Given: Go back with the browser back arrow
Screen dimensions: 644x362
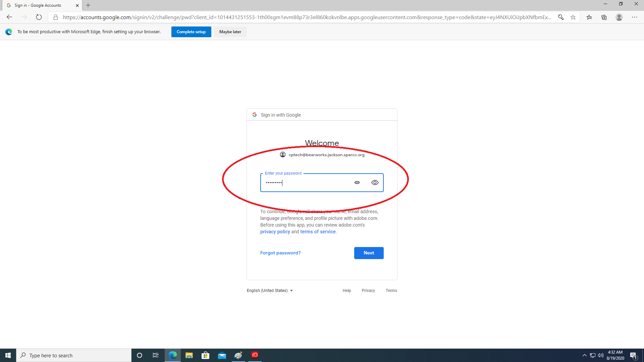Looking at the screenshot, I should [9, 17].
